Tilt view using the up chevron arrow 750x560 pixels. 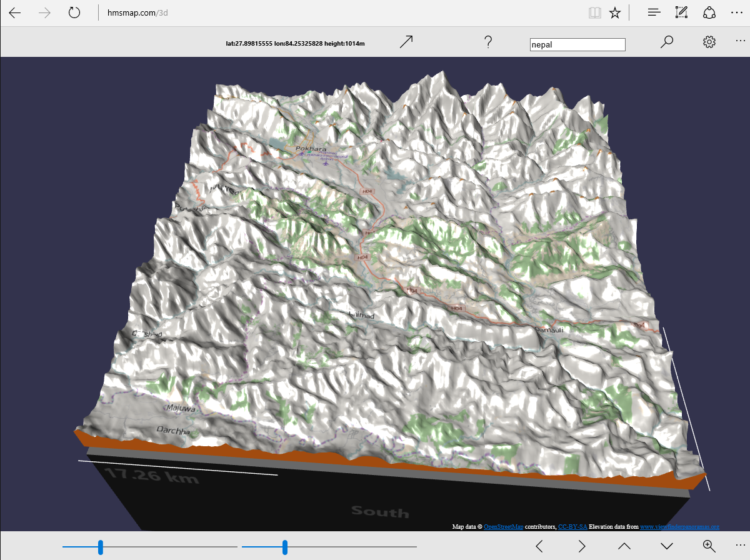[624, 546]
